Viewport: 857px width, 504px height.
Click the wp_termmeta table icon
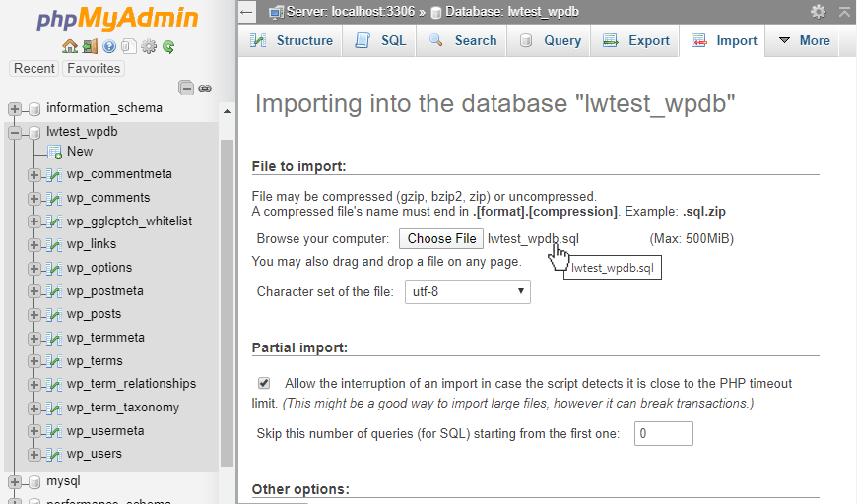click(x=53, y=338)
